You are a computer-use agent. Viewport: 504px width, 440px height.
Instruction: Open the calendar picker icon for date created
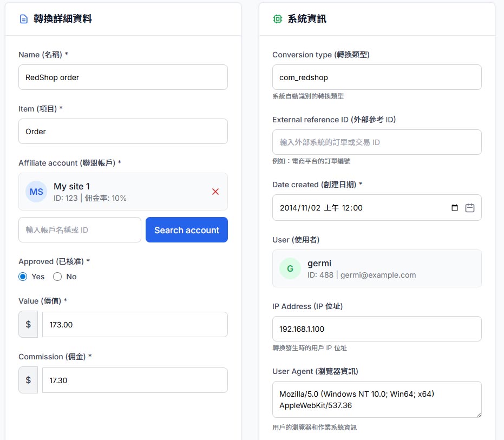tap(469, 208)
